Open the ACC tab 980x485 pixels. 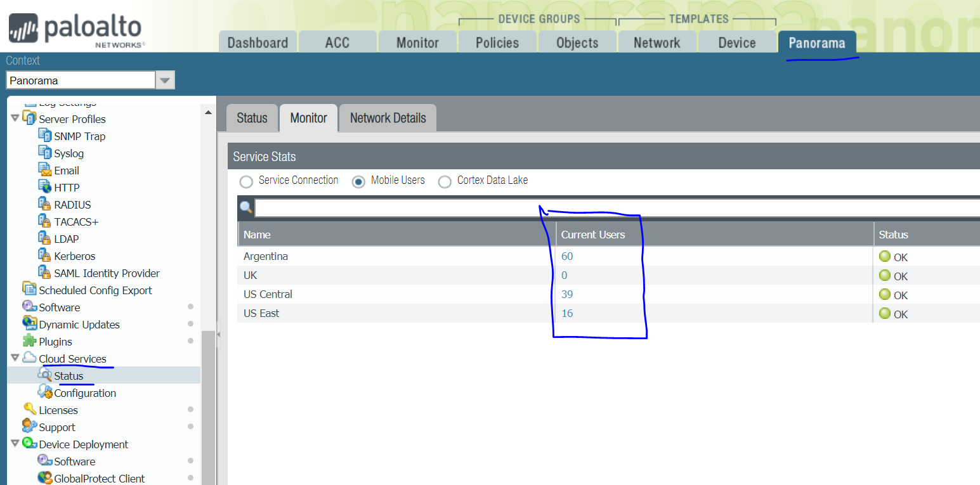337,42
